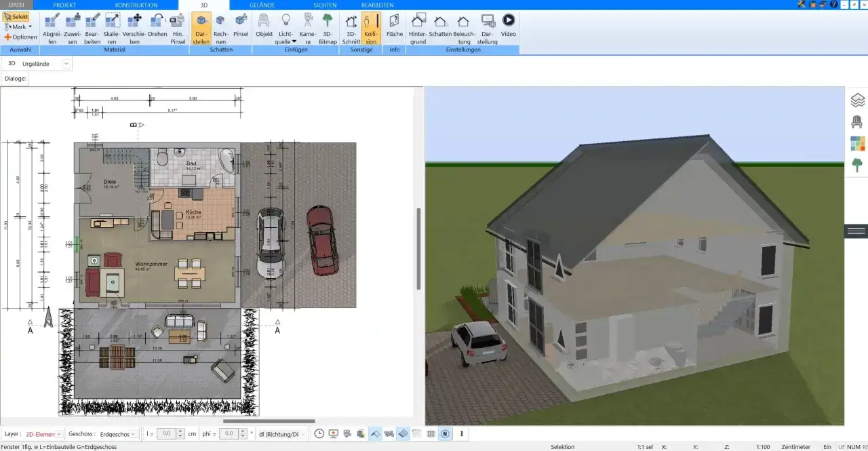
Task: Click the monitor icon in bottom toolbar
Action: (x=333, y=433)
